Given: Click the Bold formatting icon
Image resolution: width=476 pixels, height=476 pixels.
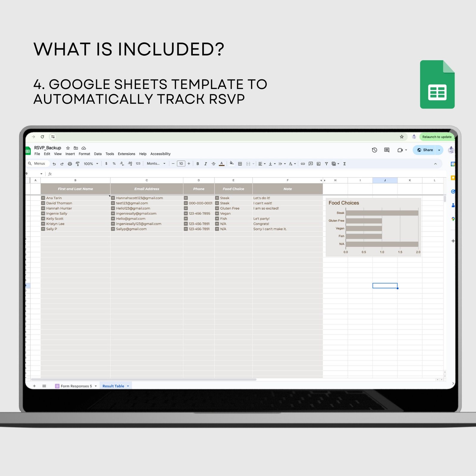Looking at the screenshot, I should tap(198, 164).
